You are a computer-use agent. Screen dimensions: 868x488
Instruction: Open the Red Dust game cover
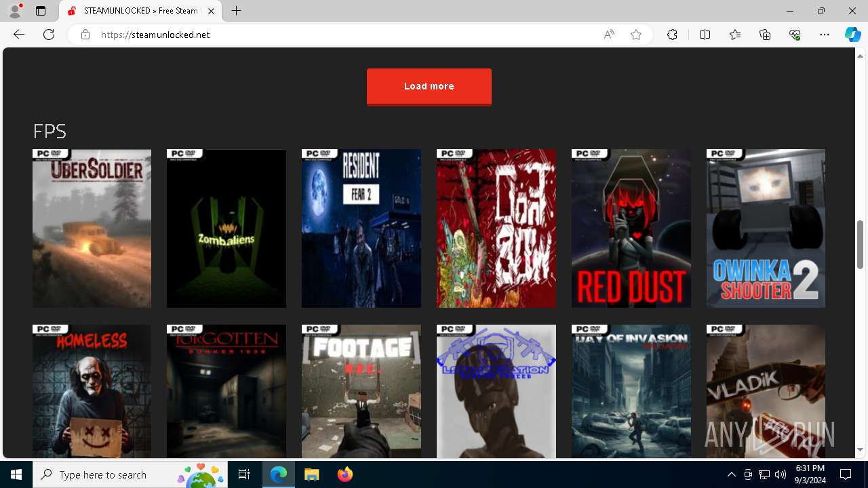tap(631, 228)
